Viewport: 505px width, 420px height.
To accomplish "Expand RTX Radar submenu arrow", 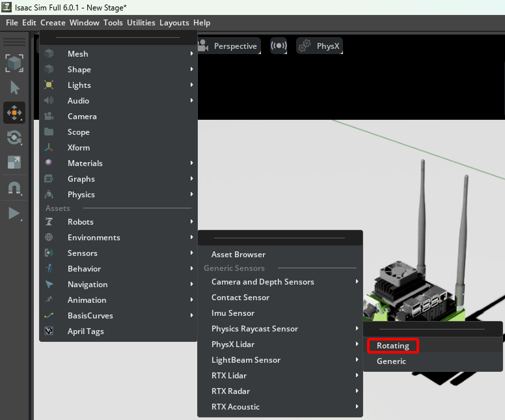I will 357,391.
